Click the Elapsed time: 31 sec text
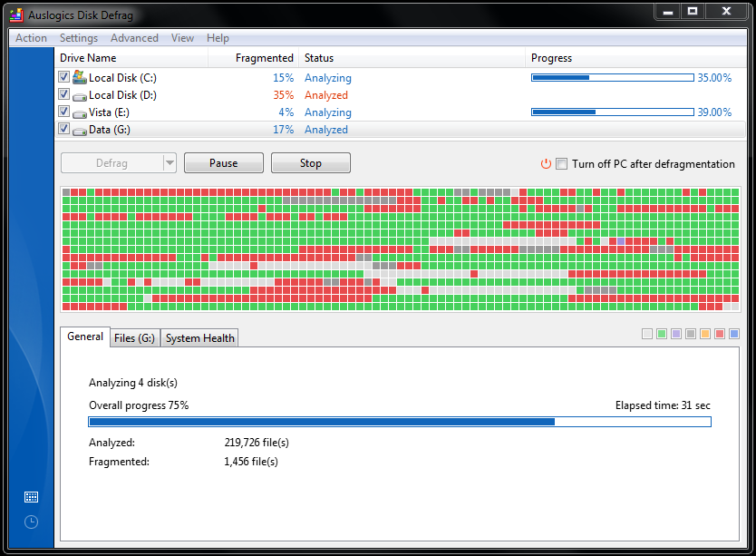 tap(663, 405)
